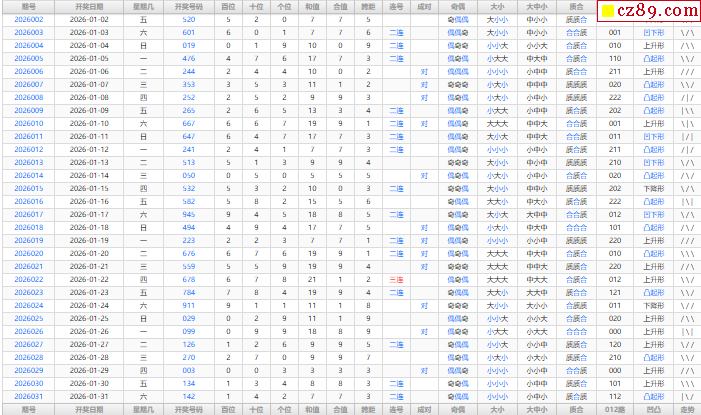This screenshot has height=415, width=701.
Task: Click winning number 601
Action: pos(189,33)
